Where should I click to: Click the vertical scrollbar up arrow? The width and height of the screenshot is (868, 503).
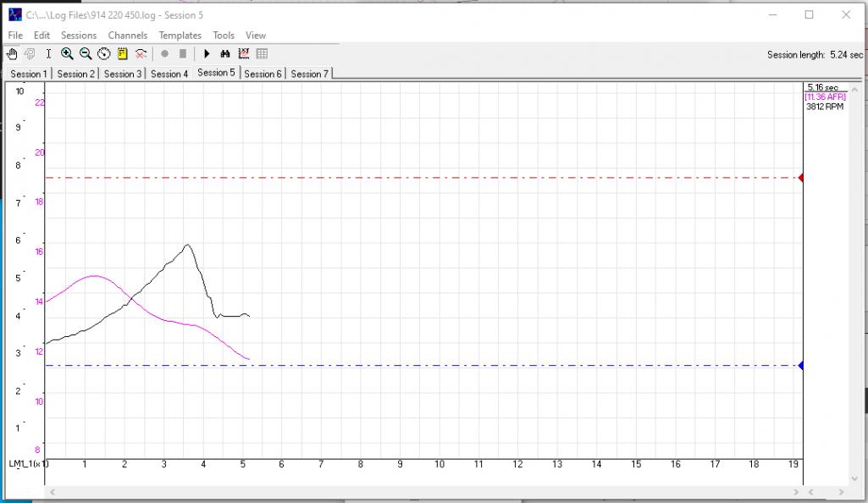point(854,89)
